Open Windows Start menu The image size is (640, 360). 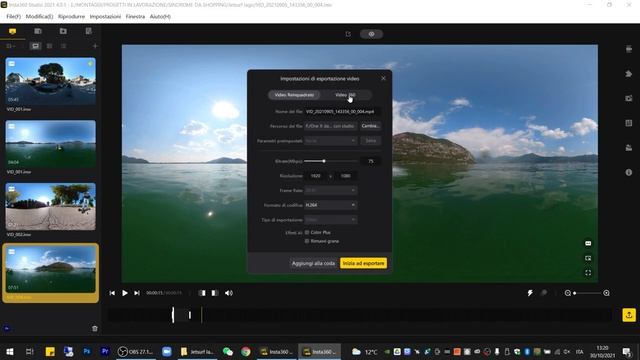point(9,351)
